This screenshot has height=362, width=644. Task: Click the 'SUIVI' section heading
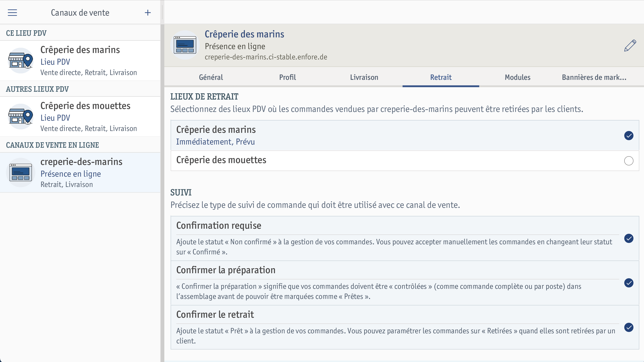(x=181, y=193)
